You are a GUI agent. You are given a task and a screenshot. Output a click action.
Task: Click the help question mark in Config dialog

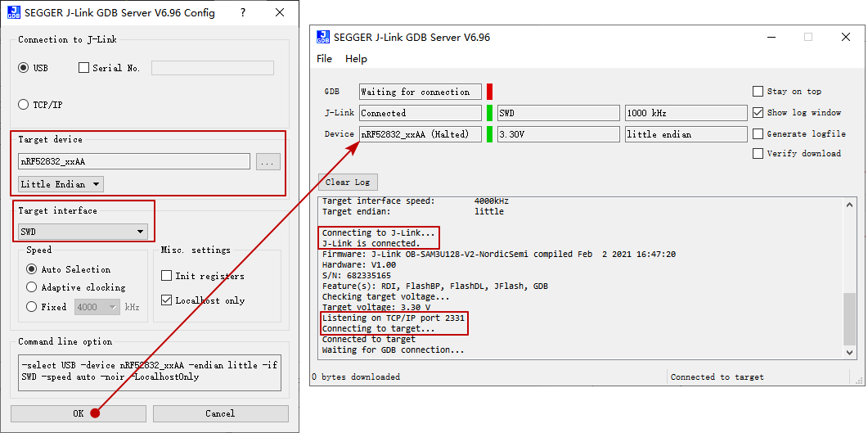243,13
